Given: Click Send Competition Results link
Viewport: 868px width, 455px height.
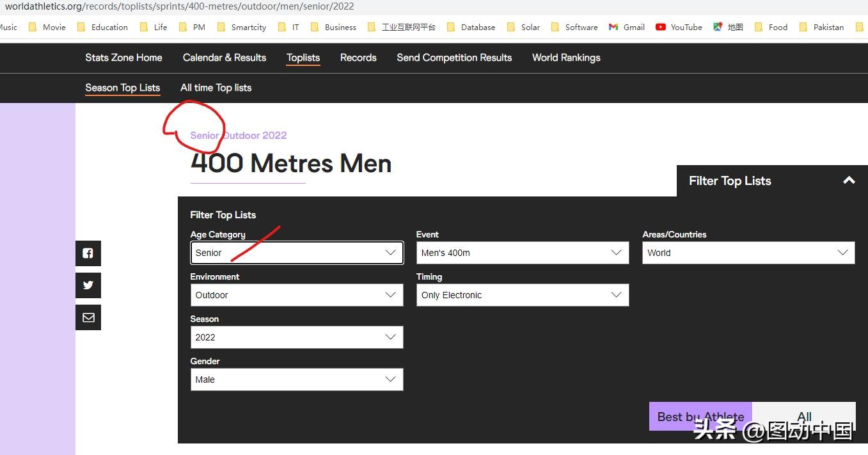Looking at the screenshot, I should [454, 58].
